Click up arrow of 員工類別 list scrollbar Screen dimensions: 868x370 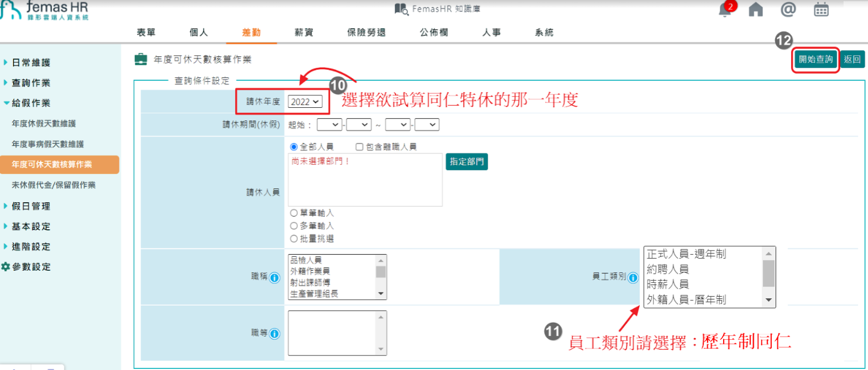768,254
